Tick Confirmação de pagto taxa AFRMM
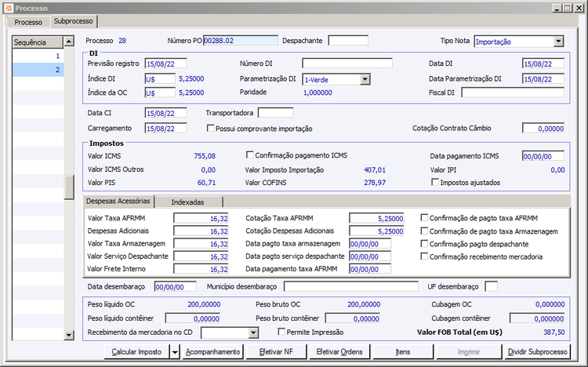The width and height of the screenshot is (588, 367). [x=425, y=218]
